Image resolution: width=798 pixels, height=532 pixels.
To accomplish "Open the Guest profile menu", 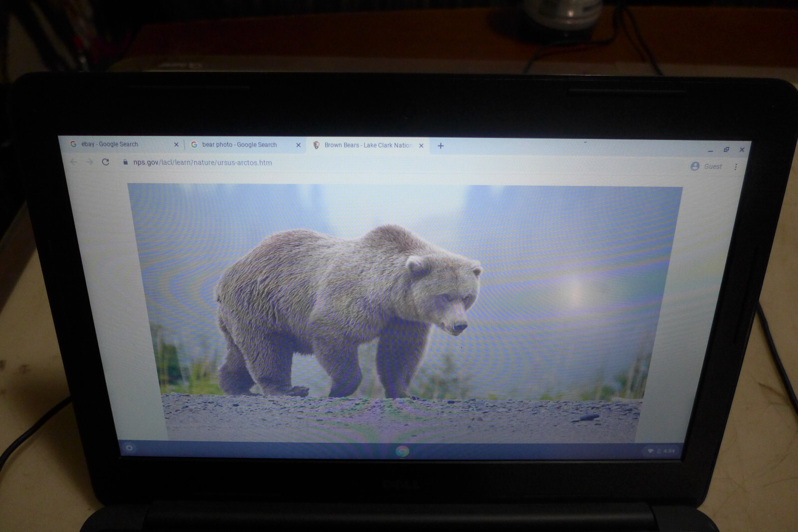I will [x=706, y=167].
